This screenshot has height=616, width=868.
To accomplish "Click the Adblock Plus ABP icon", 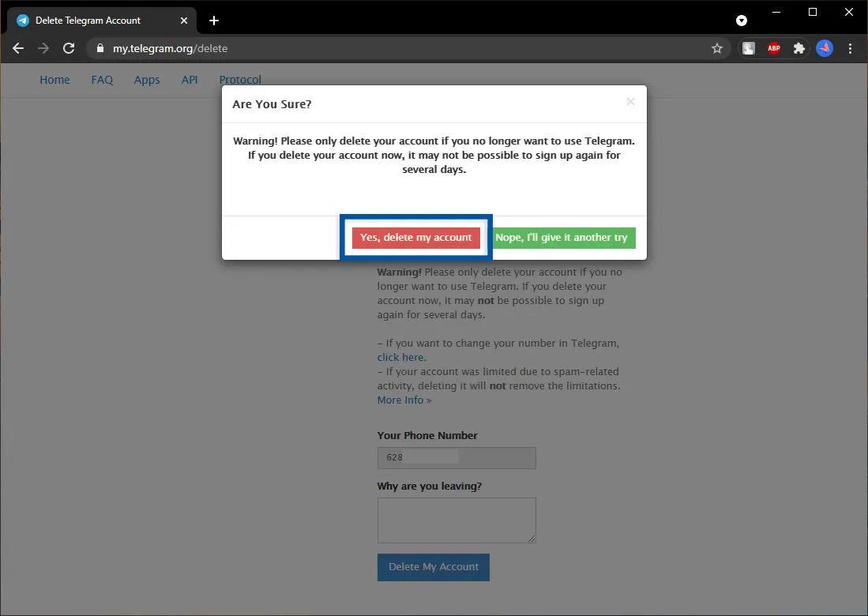I will (x=773, y=48).
